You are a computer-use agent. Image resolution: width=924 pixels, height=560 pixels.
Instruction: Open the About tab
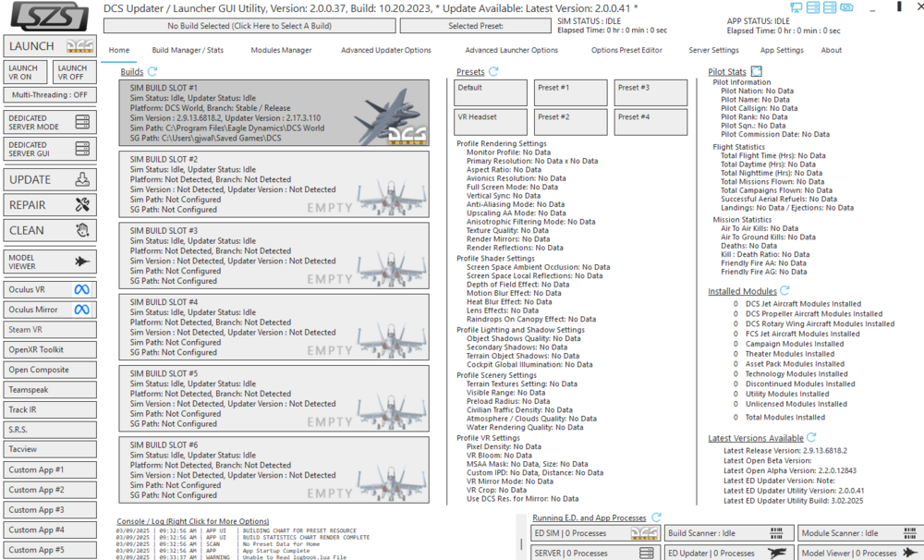[832, 50]
